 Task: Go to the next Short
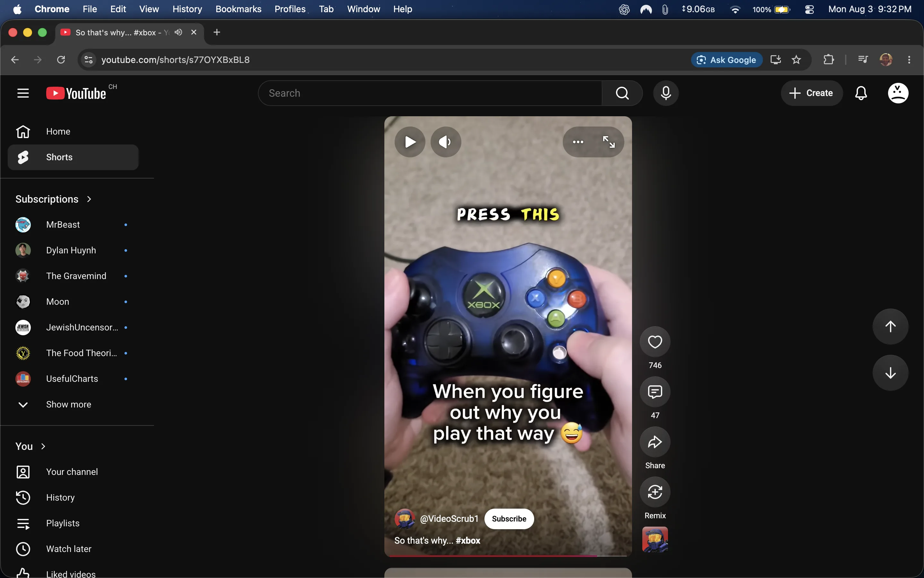890,373
